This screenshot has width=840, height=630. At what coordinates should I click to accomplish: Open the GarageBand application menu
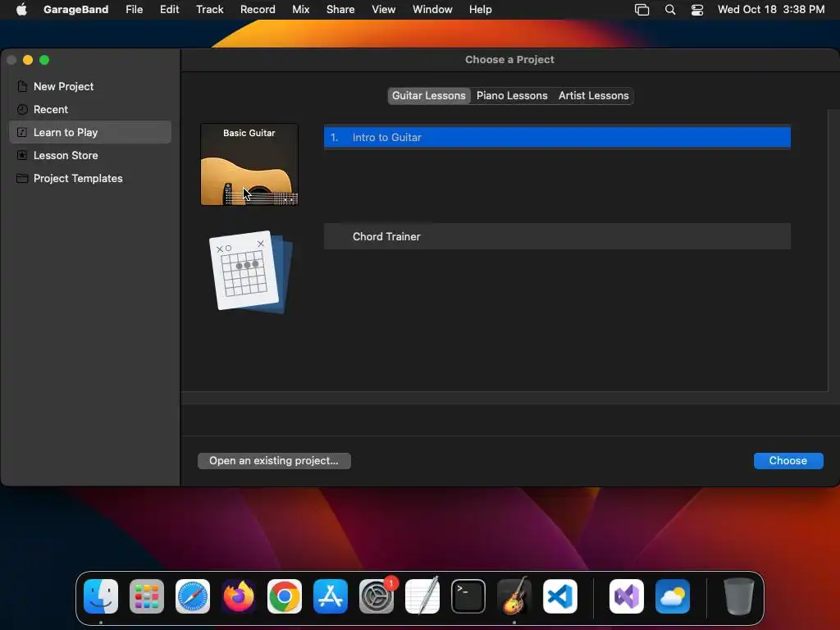coord(75,10)
